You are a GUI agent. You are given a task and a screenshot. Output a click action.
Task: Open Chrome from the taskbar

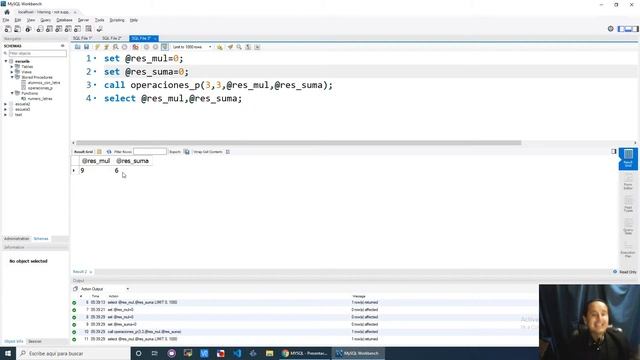pos(304,353)
